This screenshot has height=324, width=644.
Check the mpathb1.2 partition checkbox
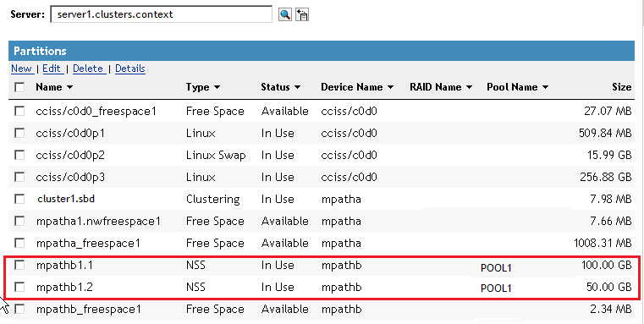(x=19, y=287)
